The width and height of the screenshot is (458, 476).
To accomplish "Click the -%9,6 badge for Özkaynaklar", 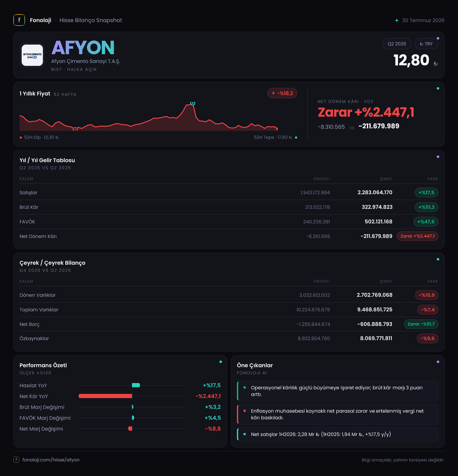I will pos(427,338).
